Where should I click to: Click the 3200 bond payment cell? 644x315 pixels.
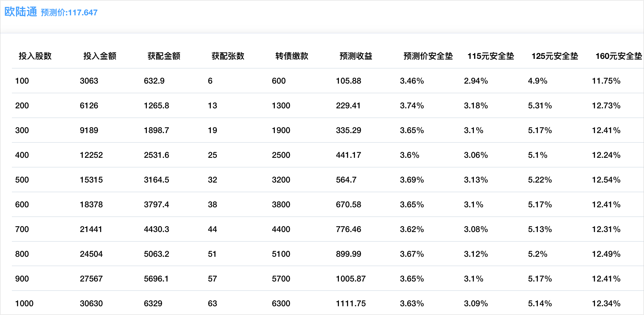point(281,180)
